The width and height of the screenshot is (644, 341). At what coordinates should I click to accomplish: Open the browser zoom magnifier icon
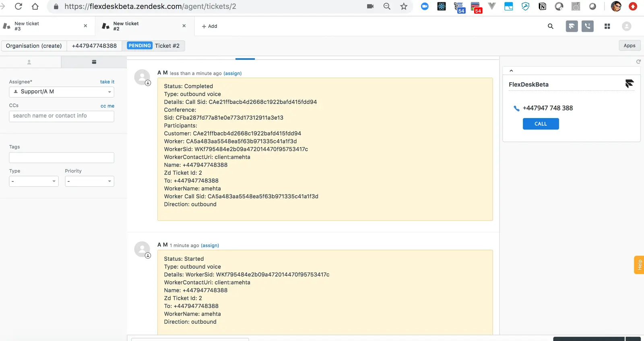pyautogui.click(x=387, y=6)
